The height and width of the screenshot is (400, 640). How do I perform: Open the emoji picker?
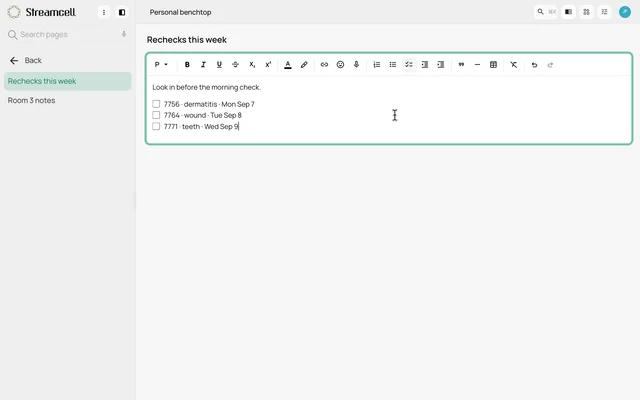[340, 64]
